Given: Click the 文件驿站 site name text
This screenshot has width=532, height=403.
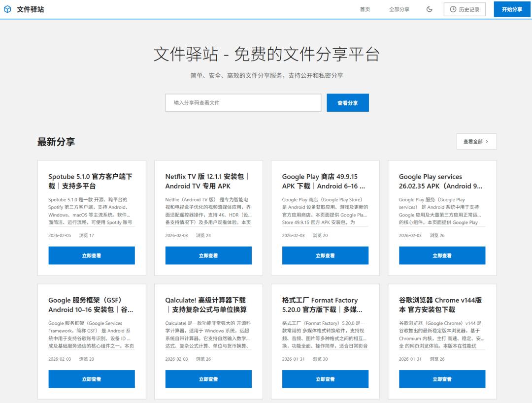Looking at the screenshot, I should point(30,9).
